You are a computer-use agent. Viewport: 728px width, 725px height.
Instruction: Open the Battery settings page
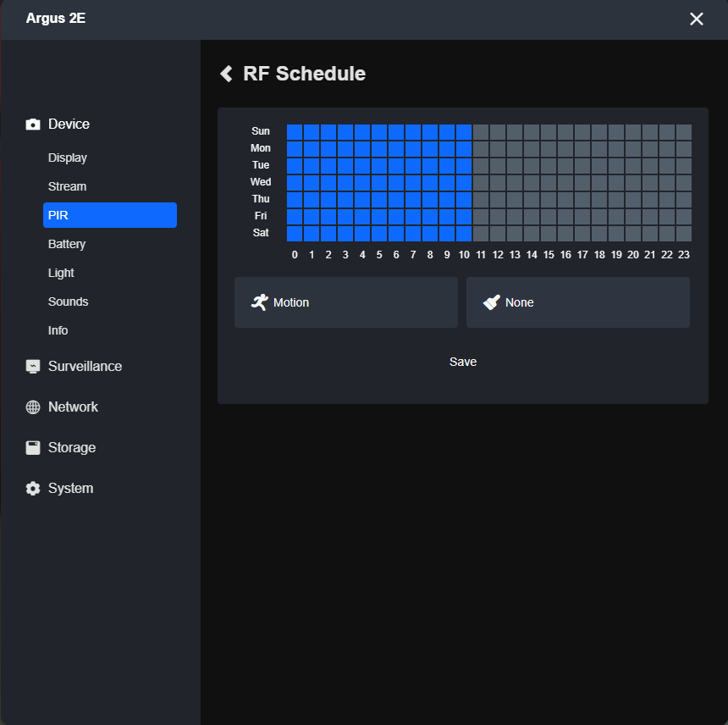[110, 244]
